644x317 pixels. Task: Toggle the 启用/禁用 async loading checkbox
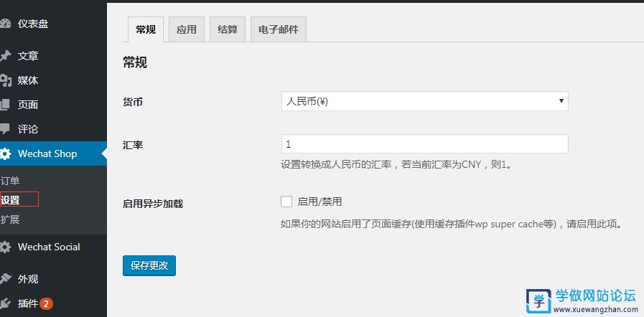[x=286, y=202]
